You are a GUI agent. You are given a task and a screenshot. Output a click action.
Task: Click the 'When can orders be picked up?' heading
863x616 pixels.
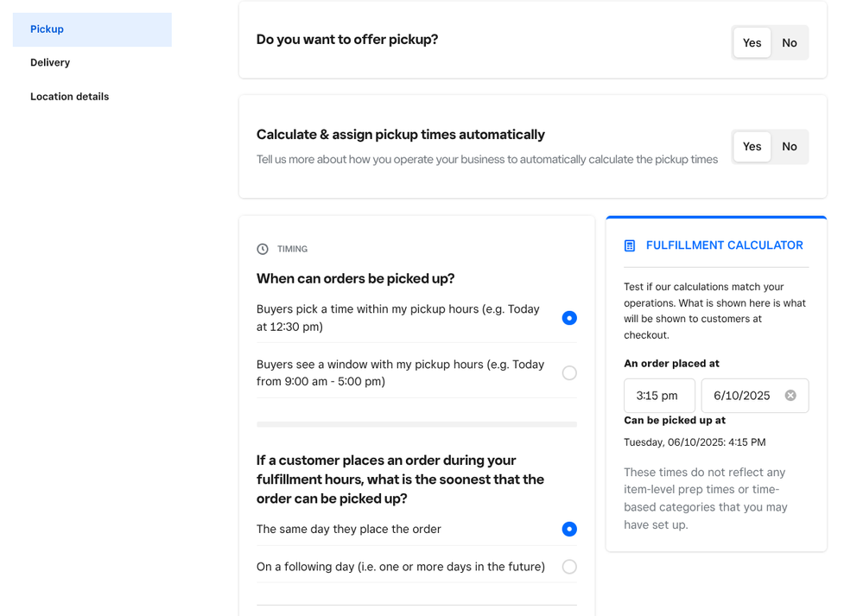(x=355, y=278)
